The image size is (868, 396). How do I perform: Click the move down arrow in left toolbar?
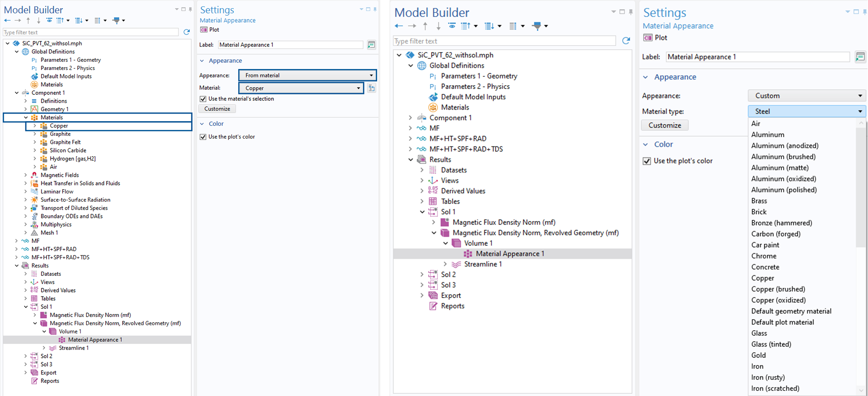point(38,20)
